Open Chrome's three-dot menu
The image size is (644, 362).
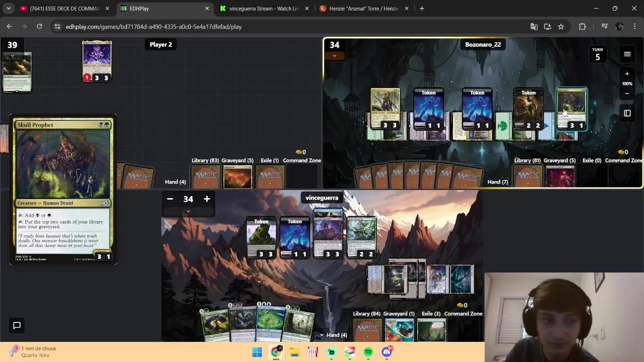click(634, 27)
